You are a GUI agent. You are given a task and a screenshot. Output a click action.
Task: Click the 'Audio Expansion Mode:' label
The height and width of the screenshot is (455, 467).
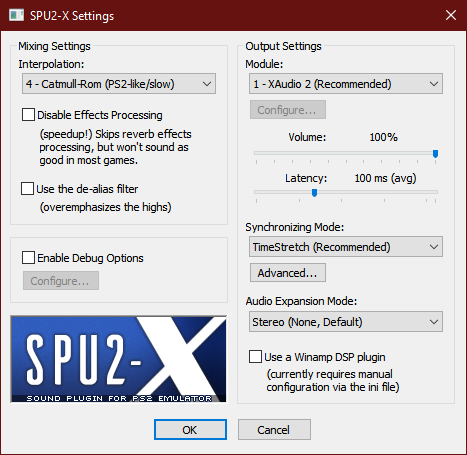pyautogui.click(x=301, y=301)
